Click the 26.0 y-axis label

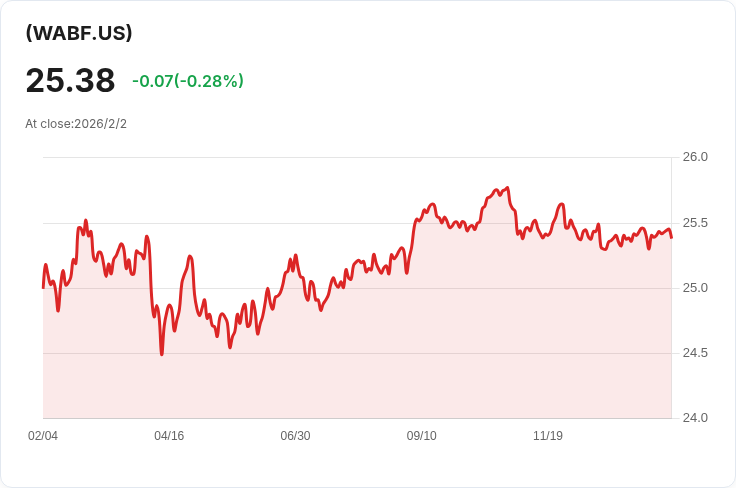[695, 157]
